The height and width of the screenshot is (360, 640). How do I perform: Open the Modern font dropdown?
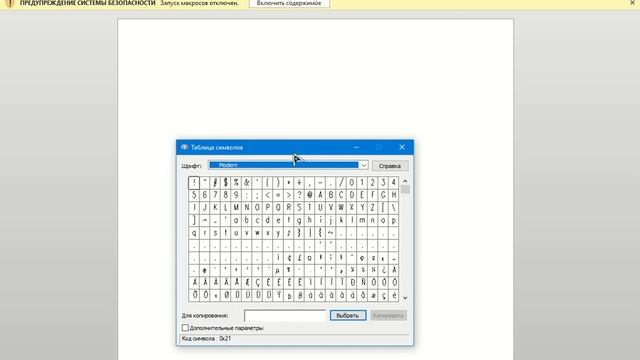pos(363,165)
